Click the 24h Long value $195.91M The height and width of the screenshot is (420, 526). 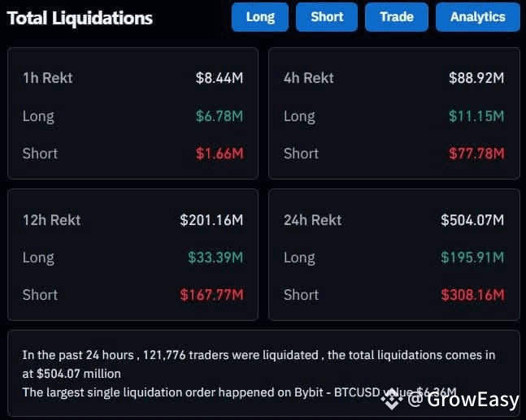(x=472, y=258)
